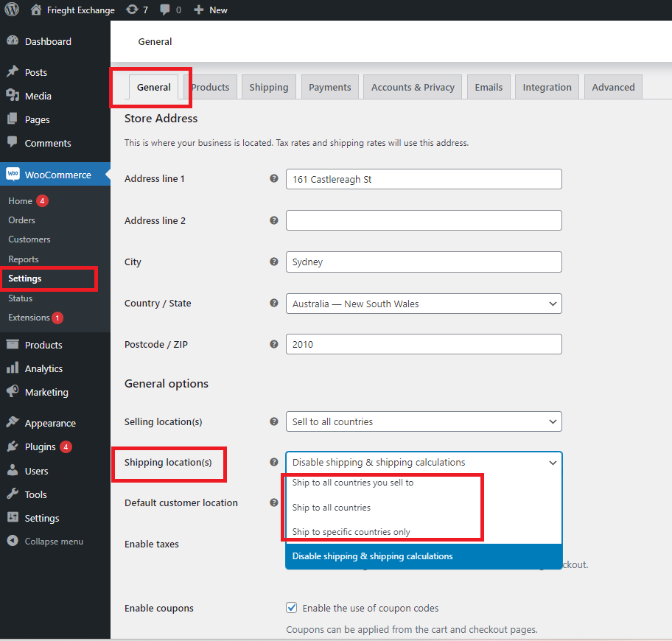Switch to the Products tab
This screenshot has height=641, width=672.
click(210, 87)
